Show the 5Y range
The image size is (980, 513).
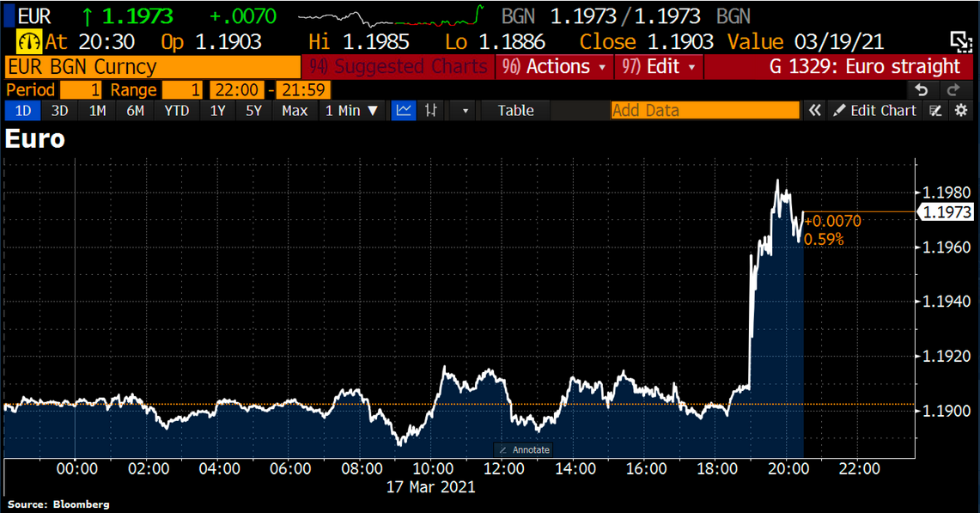(253, 111)
